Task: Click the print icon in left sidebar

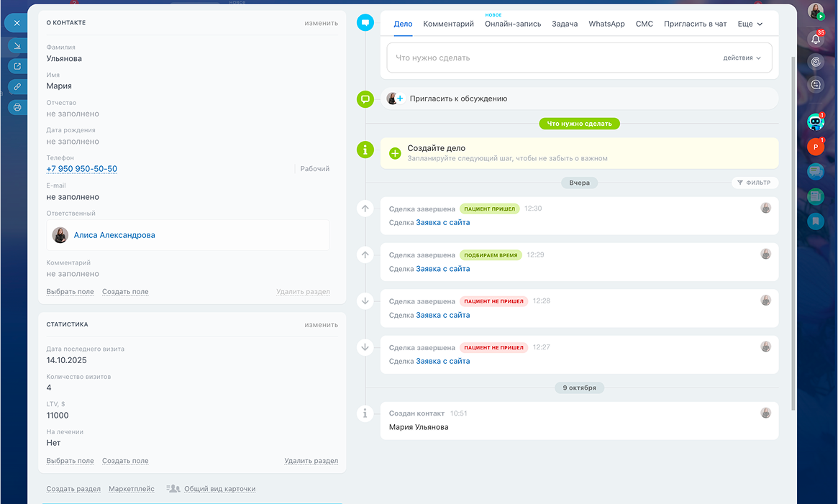Action: 17,107
